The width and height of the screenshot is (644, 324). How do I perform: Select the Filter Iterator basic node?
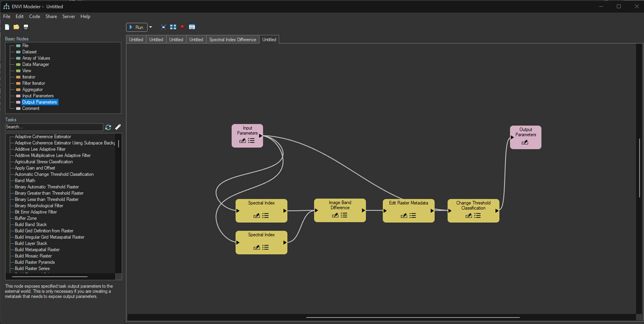point(33,83)
